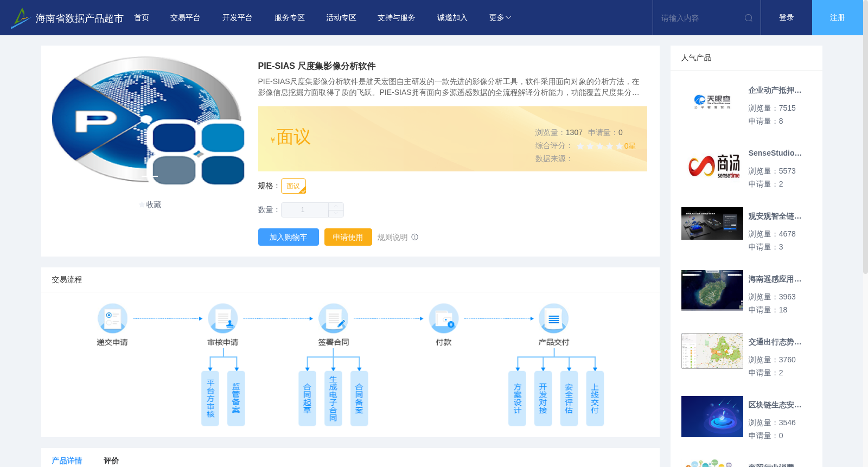This screenshot has height=467, width=868.
Task: Click the search magnifier icon
Action: [749, 18]
